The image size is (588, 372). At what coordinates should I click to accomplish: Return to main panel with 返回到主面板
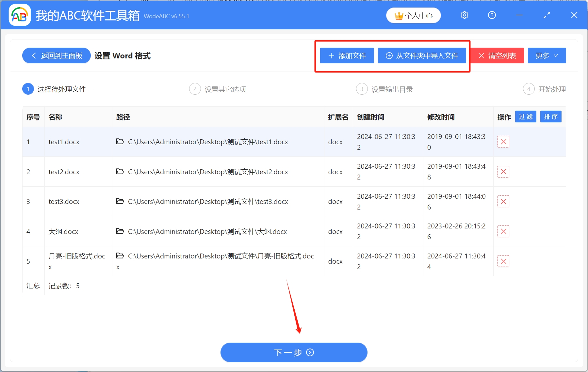(x=57, y=55)
